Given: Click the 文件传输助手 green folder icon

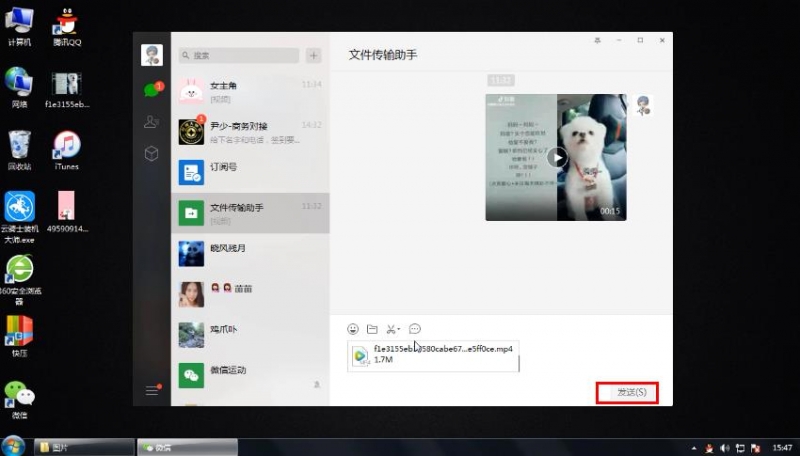Looking at the screenshot, I should (191, 213).
